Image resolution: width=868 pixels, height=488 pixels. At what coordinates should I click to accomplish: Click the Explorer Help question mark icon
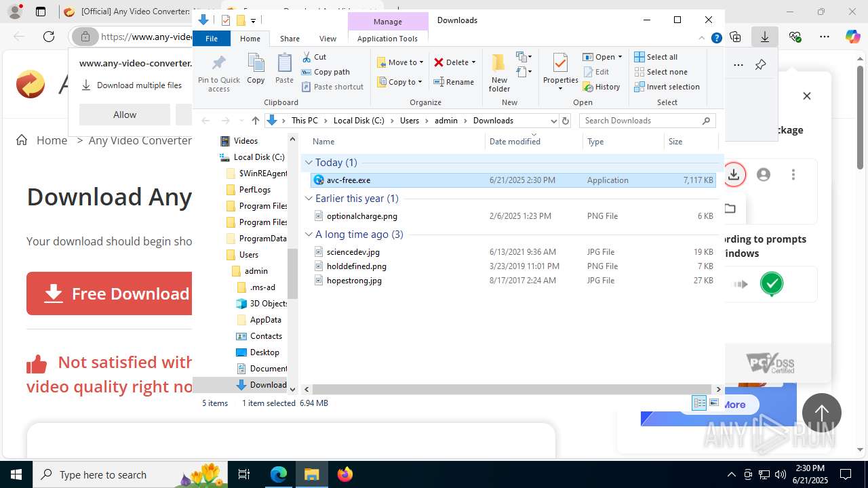point(716,39)
